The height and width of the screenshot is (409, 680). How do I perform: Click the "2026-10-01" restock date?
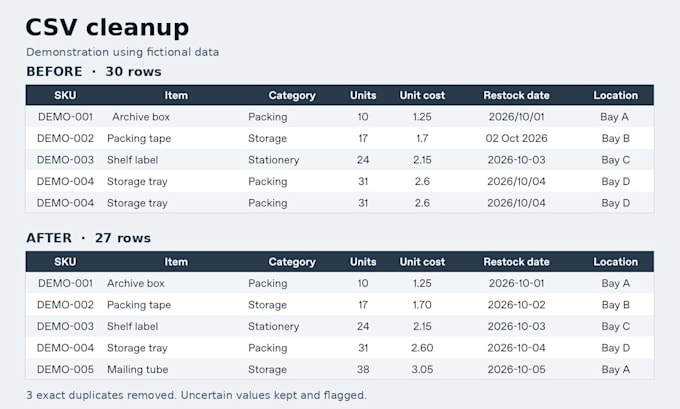pyautogui.click(x=517, y=283)
